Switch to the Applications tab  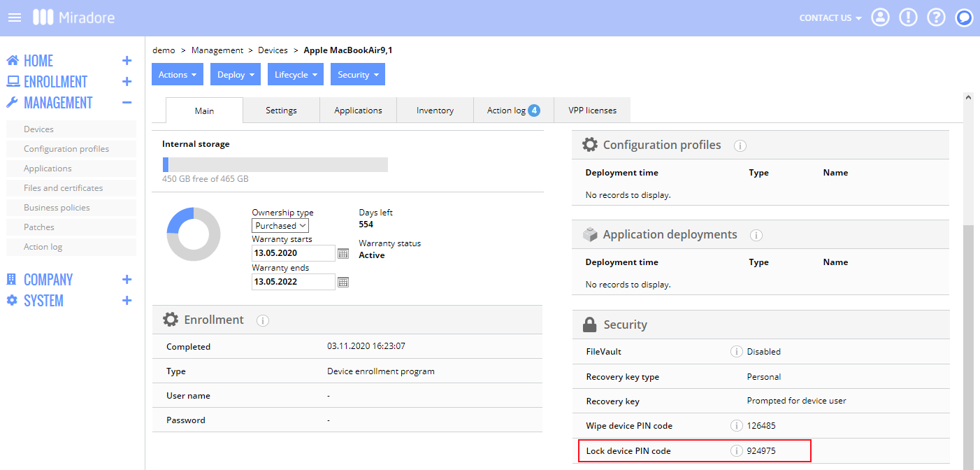tap(358, 111)
